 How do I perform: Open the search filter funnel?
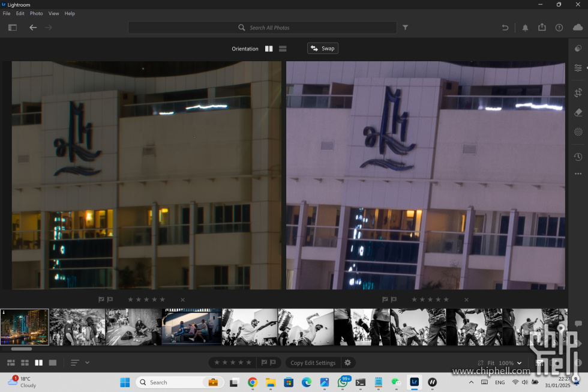(406, 28)
